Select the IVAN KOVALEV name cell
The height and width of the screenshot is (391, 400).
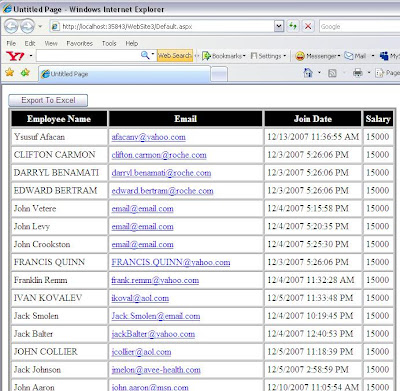click(x=59, y=298)
